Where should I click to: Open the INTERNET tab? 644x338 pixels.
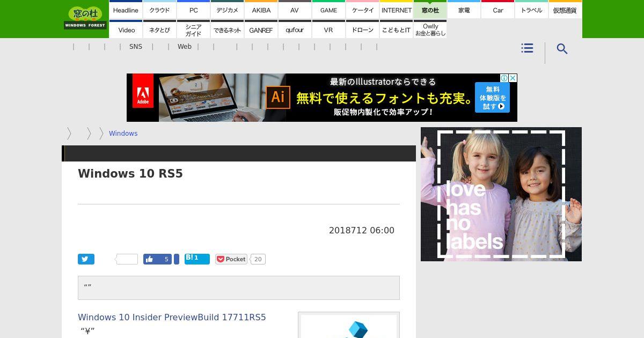(397, 10)
